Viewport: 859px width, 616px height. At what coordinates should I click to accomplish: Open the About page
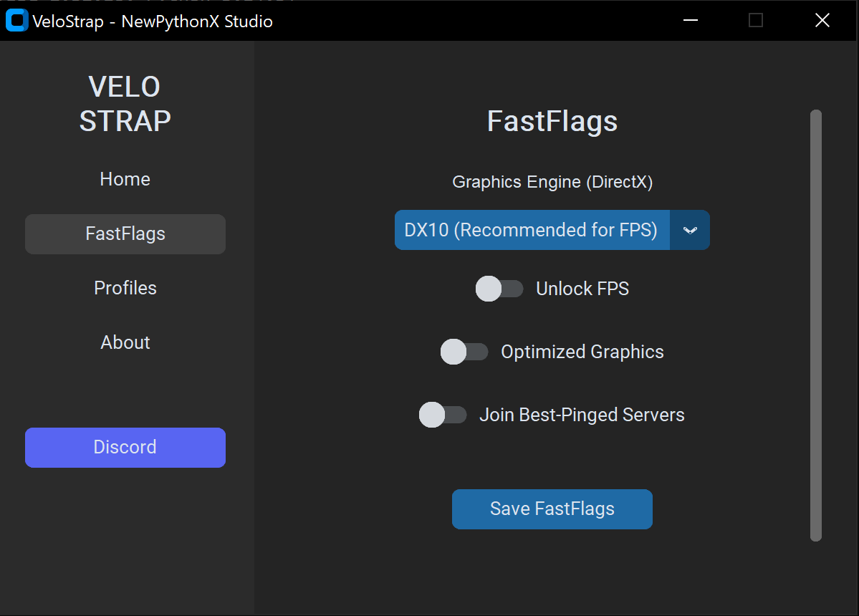[125, 342]
